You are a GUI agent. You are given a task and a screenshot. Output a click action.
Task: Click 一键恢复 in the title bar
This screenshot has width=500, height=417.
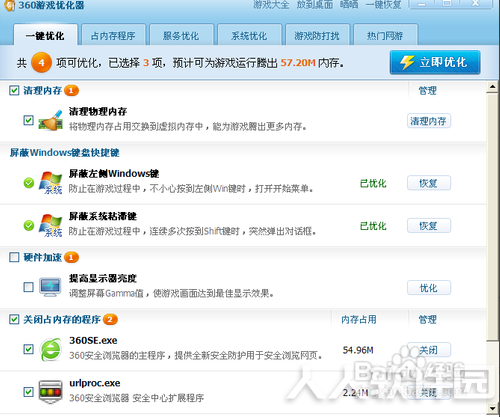tap(383, 5)
